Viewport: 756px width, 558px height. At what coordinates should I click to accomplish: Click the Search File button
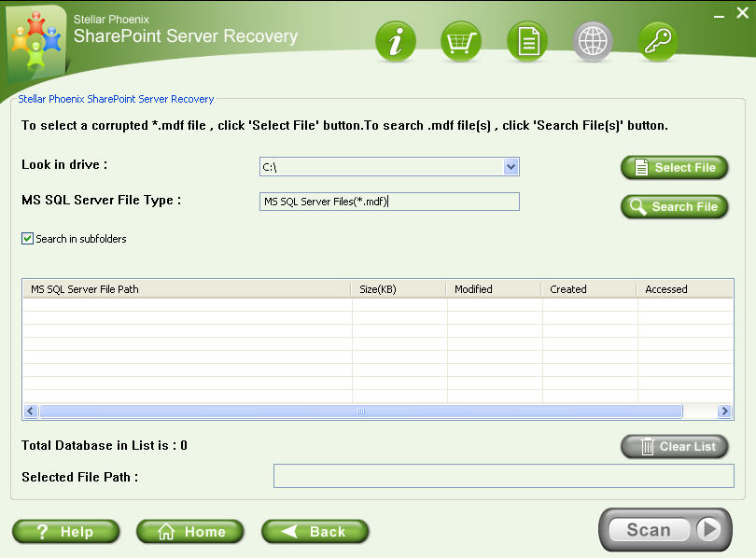pos(674,207)
